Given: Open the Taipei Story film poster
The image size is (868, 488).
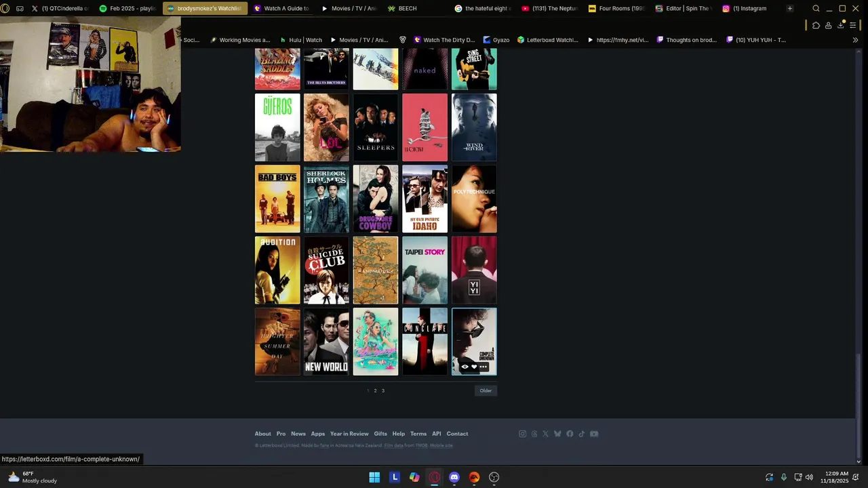Looking at the screenshot, I should pos(425,270).
